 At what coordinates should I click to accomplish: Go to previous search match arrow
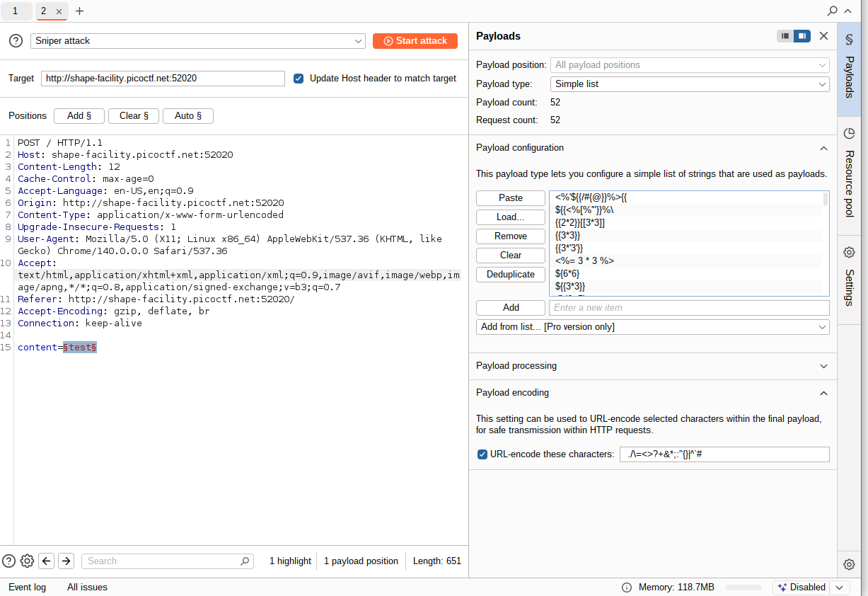pyautogui.click(x=47, y=561)
